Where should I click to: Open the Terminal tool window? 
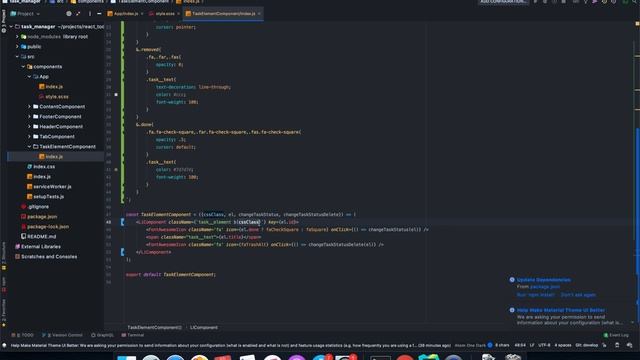pos(133,335)
